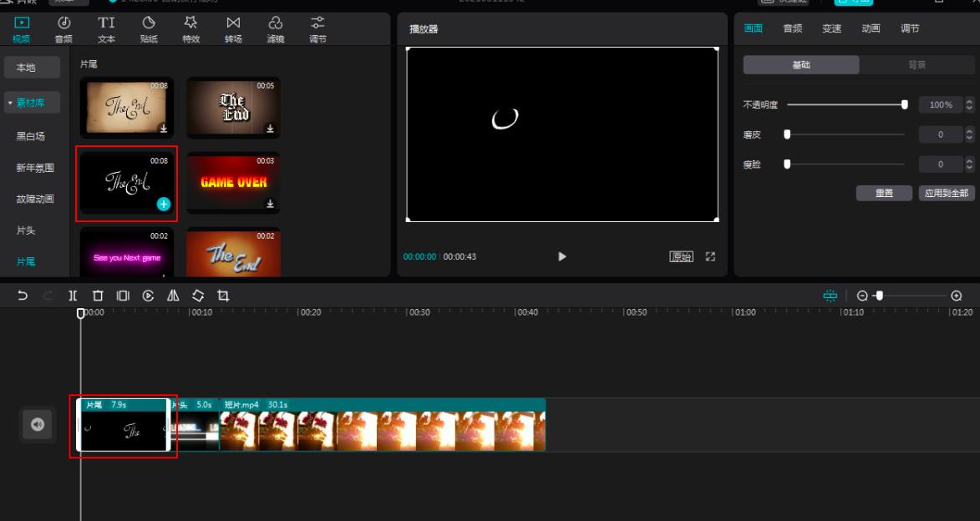This screenshot has height=521, width=980.
Task: Increase the 不透明度 opacity value stepper
Action: [x=969, y=102]
